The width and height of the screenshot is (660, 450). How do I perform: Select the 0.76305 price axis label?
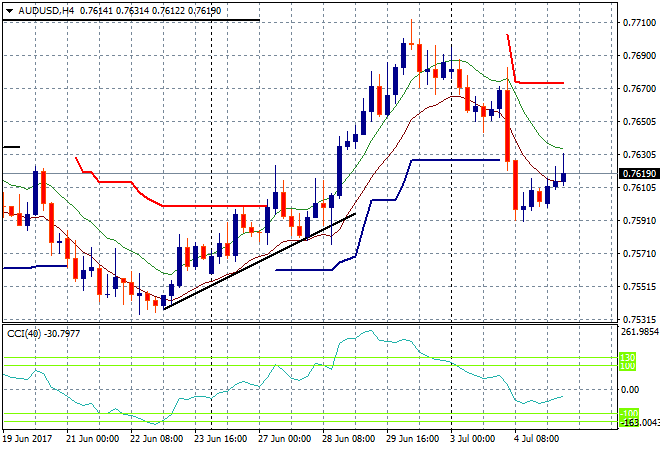pos(639,155)
